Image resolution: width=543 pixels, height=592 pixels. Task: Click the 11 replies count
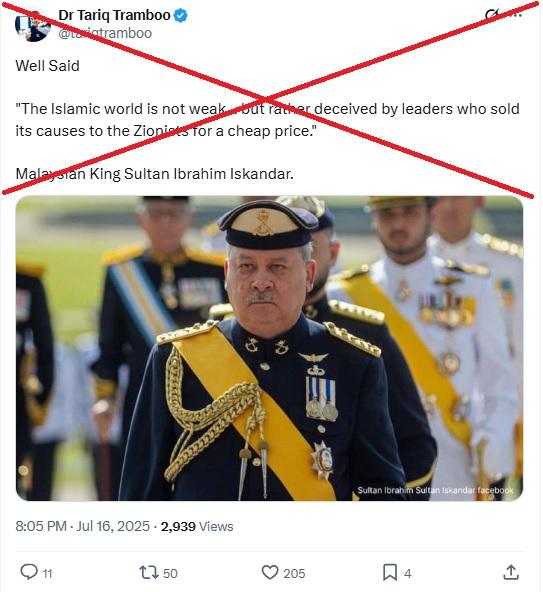[x=47, y=574]
